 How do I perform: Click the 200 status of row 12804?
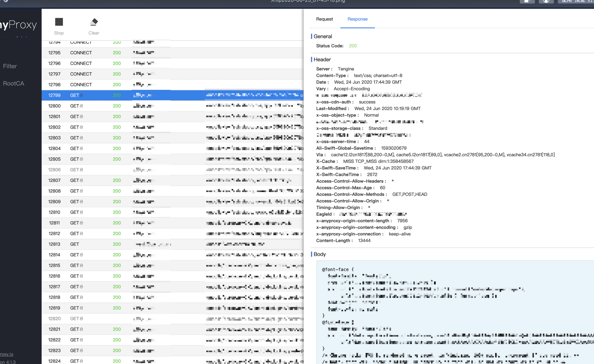[x=117, y=148]
